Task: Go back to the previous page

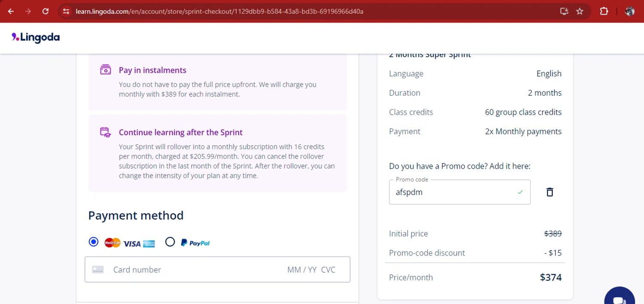Action: click(11, 11)
